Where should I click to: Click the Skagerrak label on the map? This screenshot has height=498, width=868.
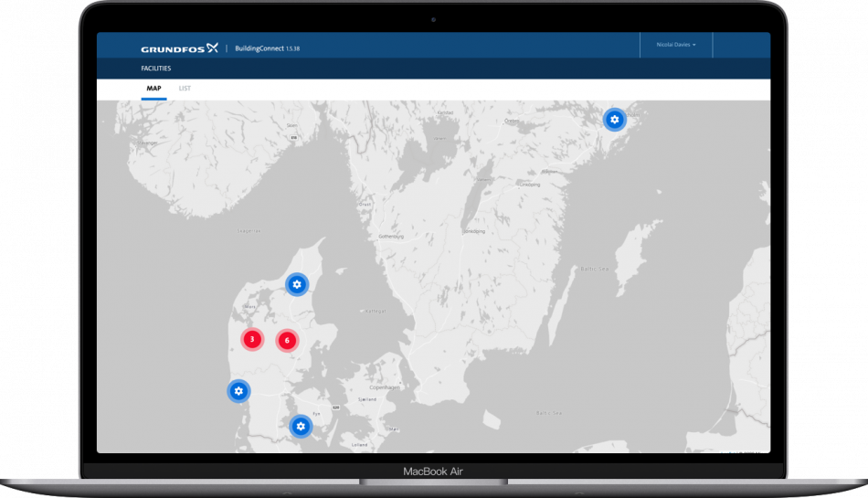[x=249, y=231]
